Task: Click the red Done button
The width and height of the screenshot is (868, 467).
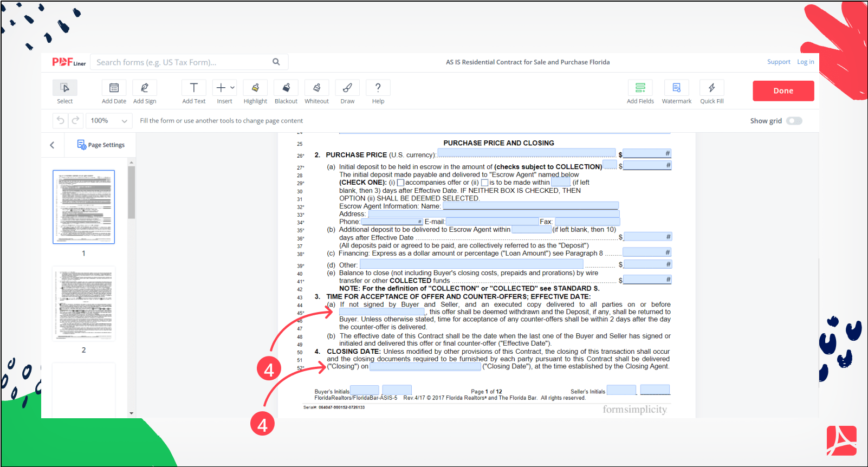Action: coord(783,90)
